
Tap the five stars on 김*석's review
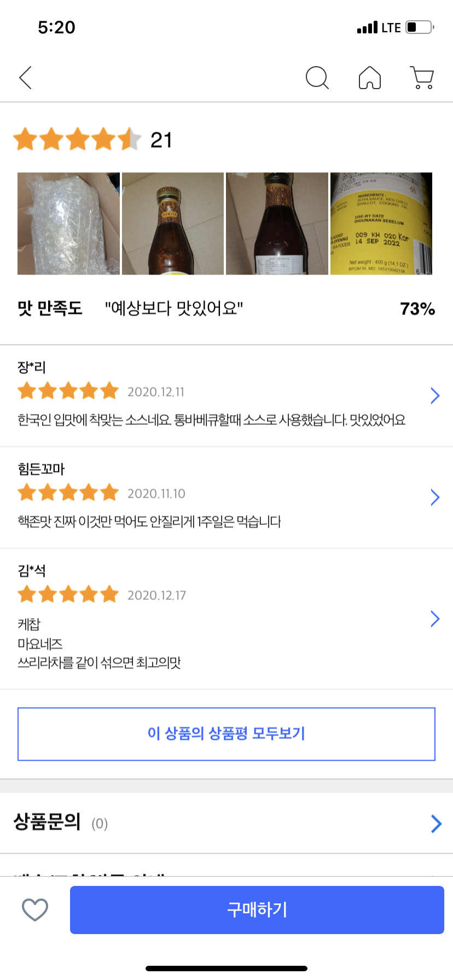tap(68, 594)
